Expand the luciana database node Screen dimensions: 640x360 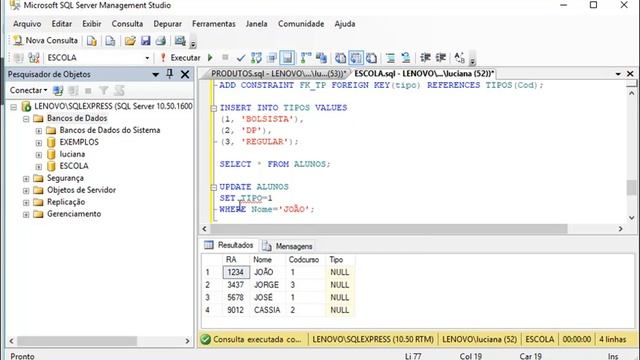click(x=39, y=155)
